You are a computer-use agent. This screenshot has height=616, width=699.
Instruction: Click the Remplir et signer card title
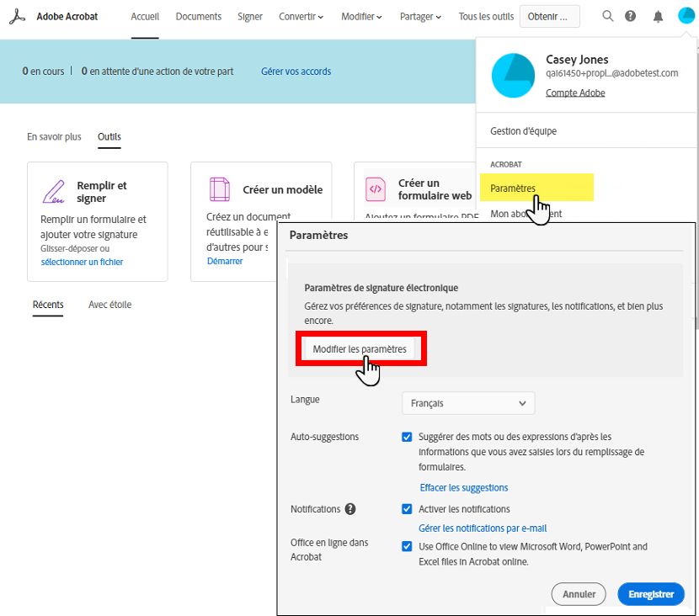[102, 192]
